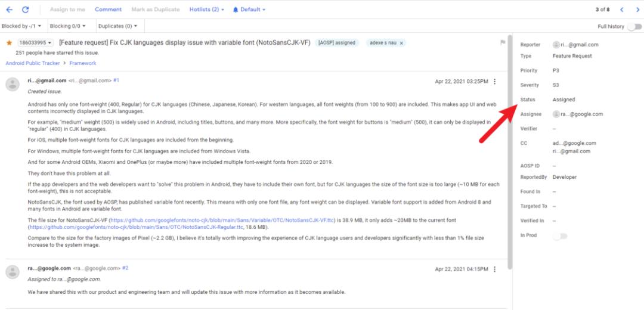Remove the adexe s nau hotlist chip
644x310 pixels.
click(401, 43)
